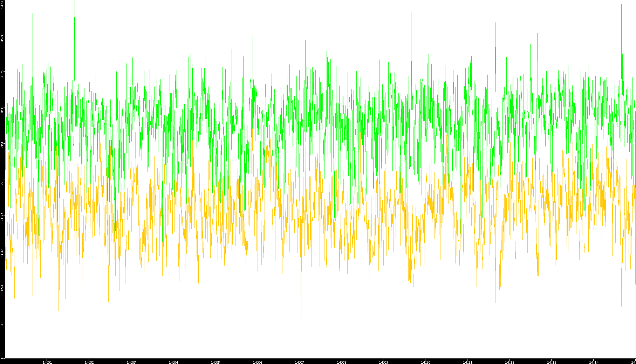
Task: Select the 2737 value label
Action: coord(2,181)
